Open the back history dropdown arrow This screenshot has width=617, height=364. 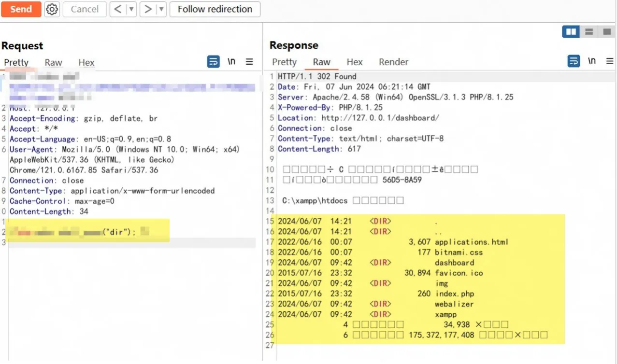click(131, 9)
